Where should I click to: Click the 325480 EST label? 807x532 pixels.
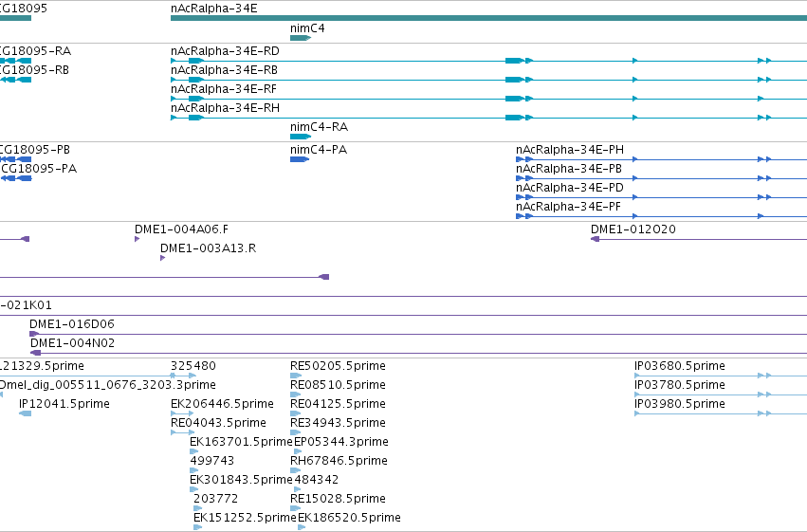tap(193, 366)
